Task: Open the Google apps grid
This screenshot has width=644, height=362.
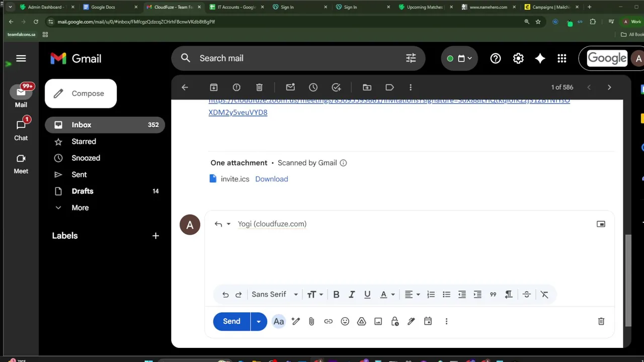Action: click(x=562, y=58)
